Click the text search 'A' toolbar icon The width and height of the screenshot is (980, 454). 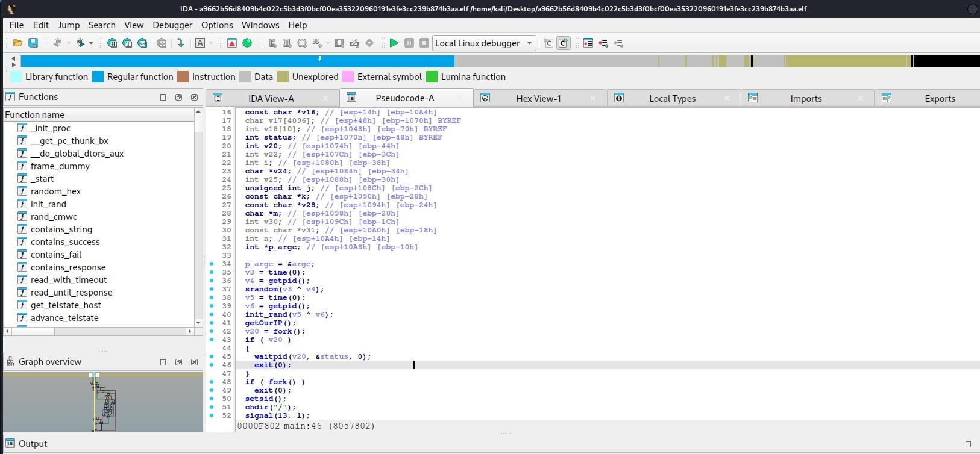(x=200, y=43)
